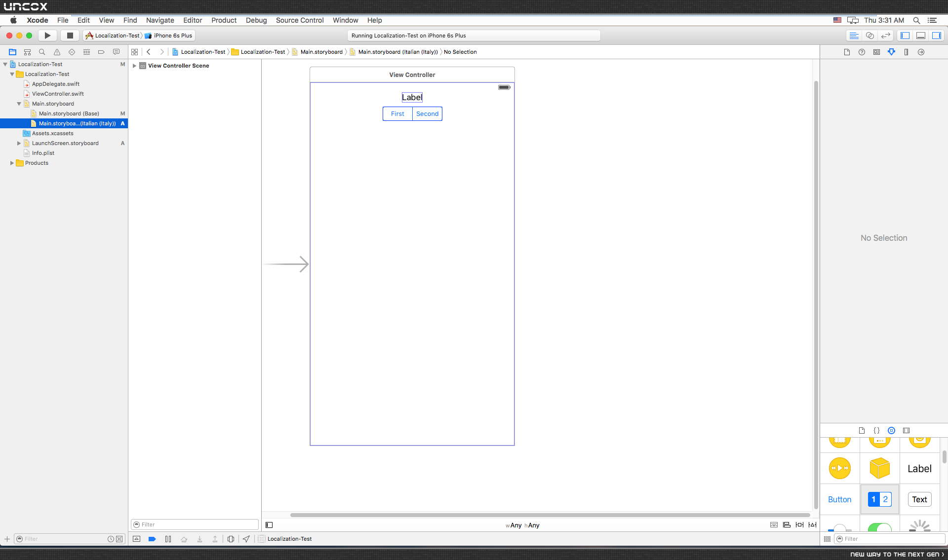Step into in the debug bar
Image resolution: width=948 pixels, height=560 pixels.
tap(199, 539)
